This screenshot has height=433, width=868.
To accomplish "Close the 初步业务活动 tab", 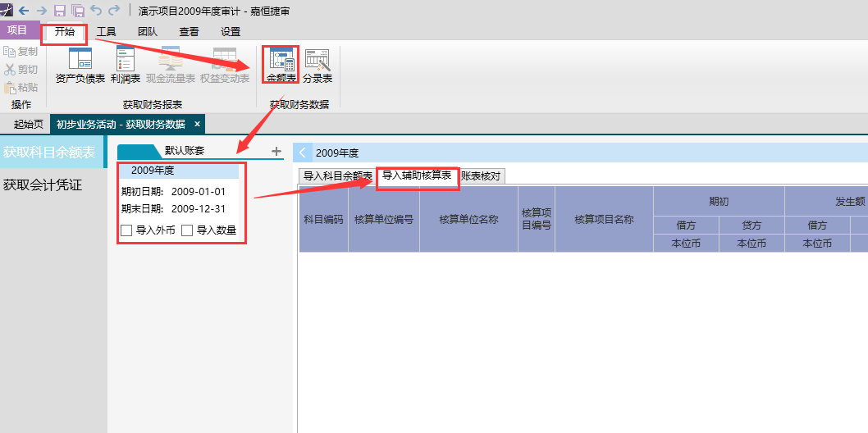I will click(x=197, y=124).
